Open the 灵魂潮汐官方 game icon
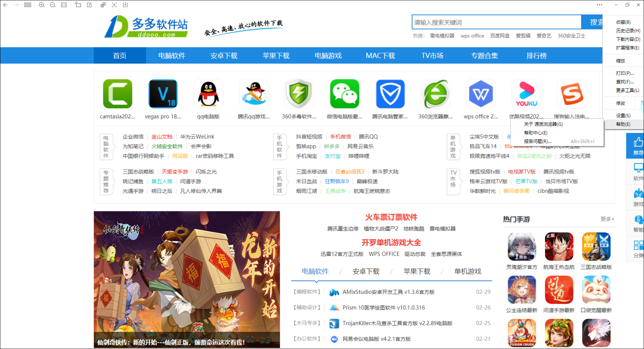644x349 pixels. pyautogui.click(x=522, y=247)
